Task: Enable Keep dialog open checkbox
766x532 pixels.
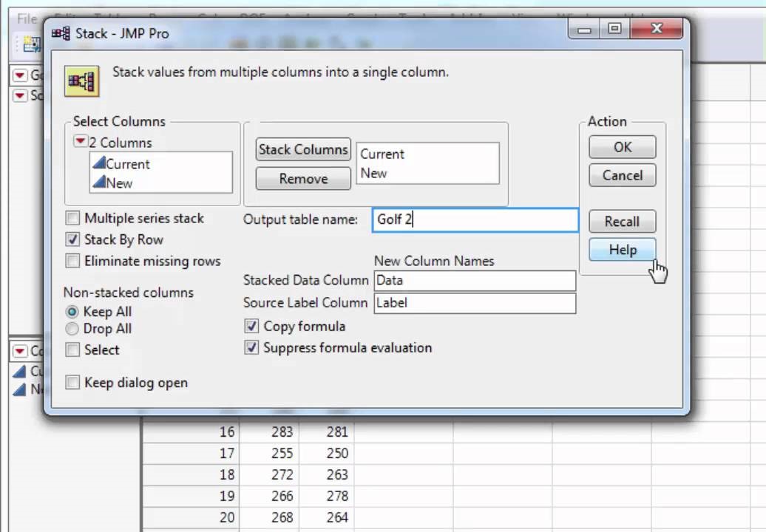Action: point(72,382)
